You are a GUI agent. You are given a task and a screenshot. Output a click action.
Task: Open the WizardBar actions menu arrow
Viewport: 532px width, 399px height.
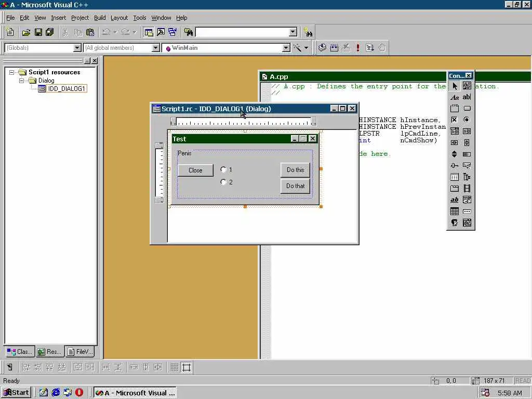pyautogui.click(x=306, y=48)
